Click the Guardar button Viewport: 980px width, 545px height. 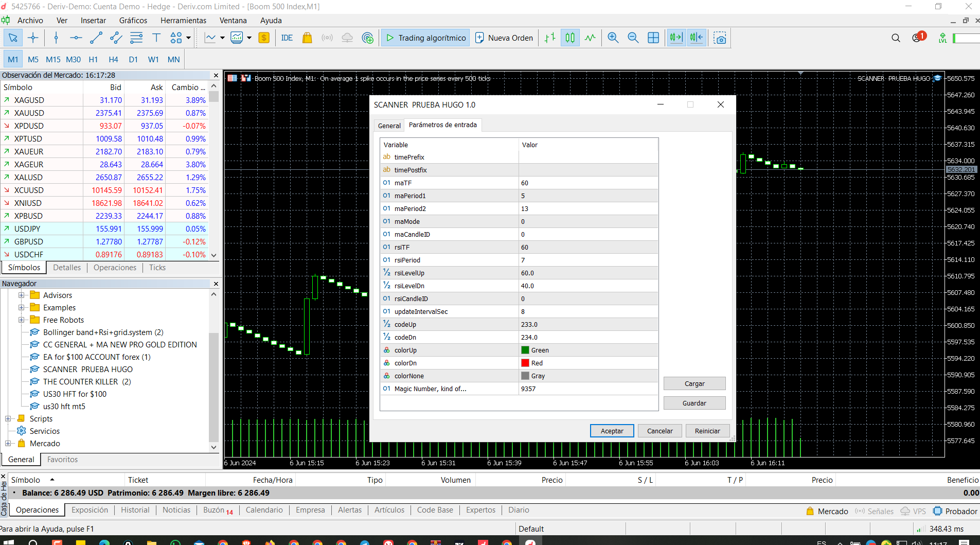694,403
